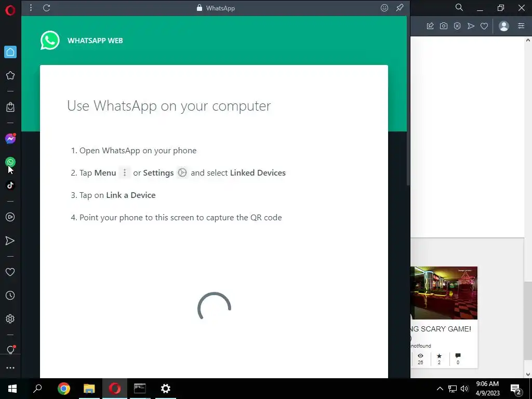Click the heart icon in the address toolbar
This screenshot has height=399, width=532.
484,26
